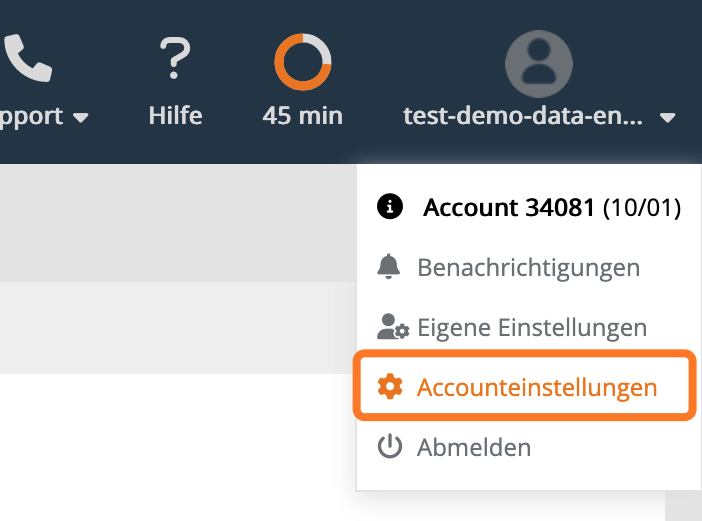This screenshot has width=702, height=521.
Task: Click the orange session timer ring
Action: 302,61
